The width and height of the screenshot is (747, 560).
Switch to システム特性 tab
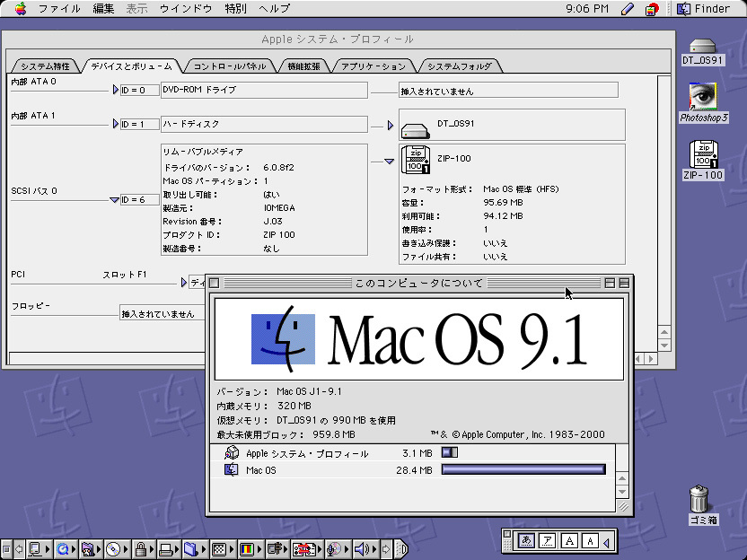tap(45, 66)
